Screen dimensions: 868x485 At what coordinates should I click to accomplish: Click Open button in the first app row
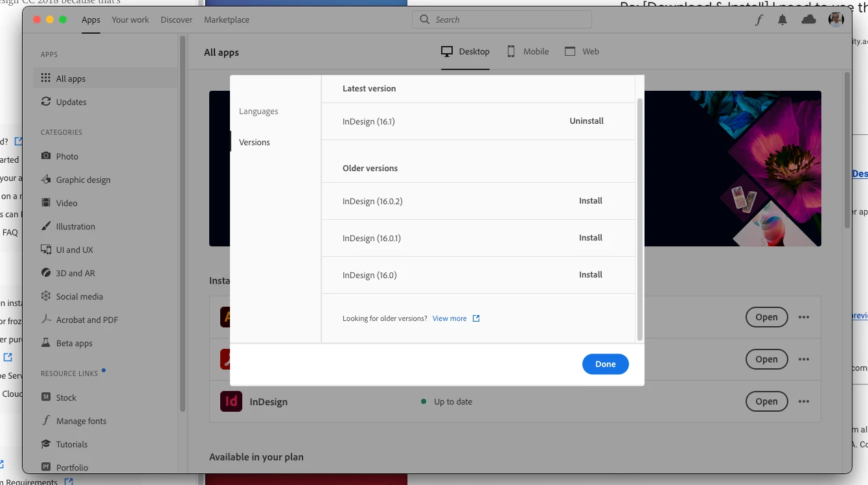(x=766, y=317)
